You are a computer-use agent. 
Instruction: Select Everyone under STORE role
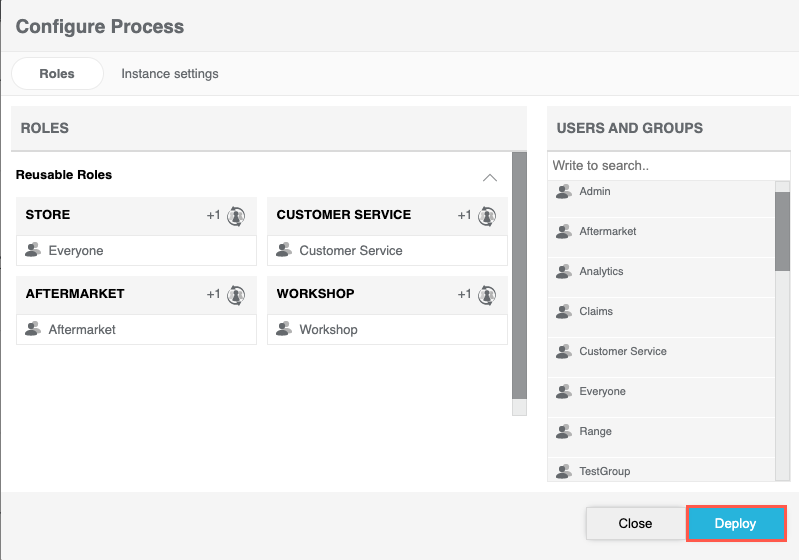pos(76,251)
